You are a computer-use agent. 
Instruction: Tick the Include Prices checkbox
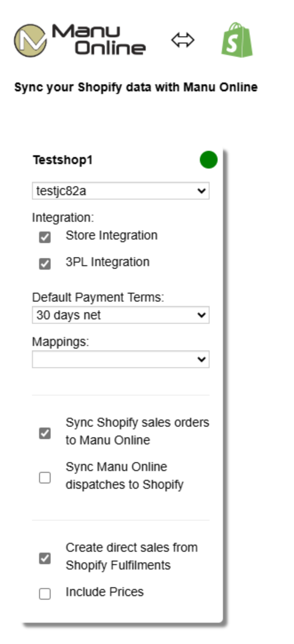45,594
